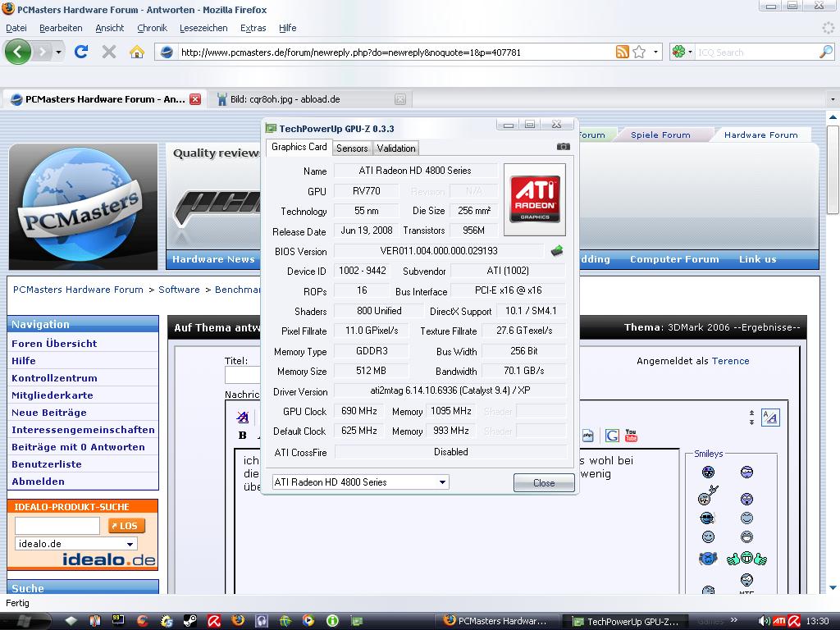
Task: Click the editor size up/down arrows
Action: tap(751, 418)
